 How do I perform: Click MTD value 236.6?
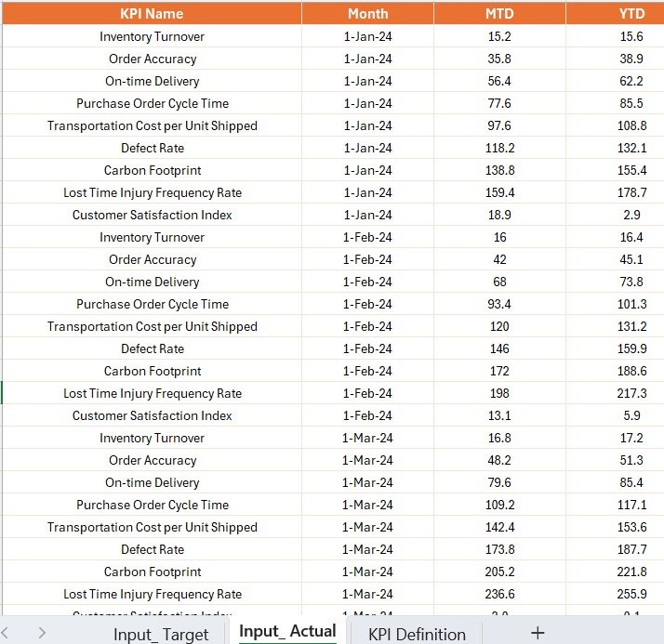(x=499, y=594)
